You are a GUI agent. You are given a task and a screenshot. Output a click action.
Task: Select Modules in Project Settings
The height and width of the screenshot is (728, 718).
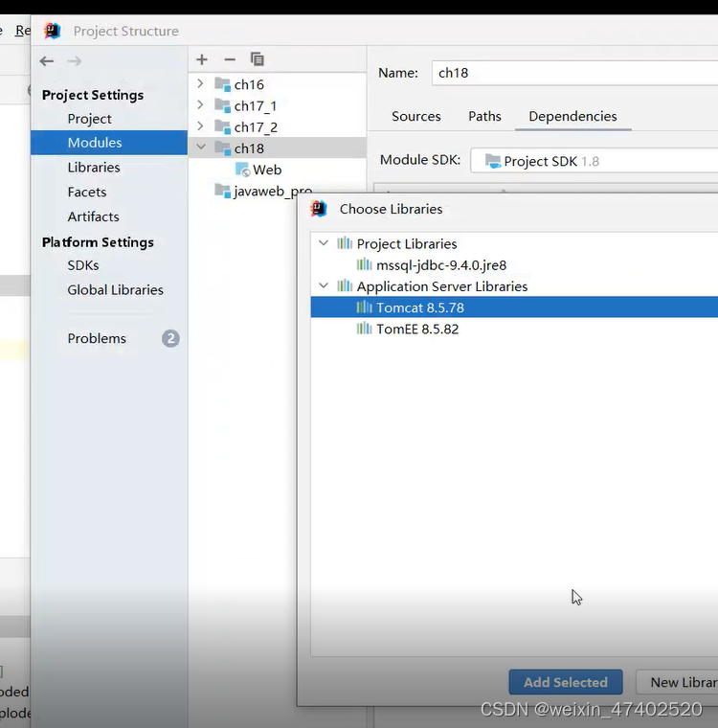pyautogui.click(x=109, y=143)
